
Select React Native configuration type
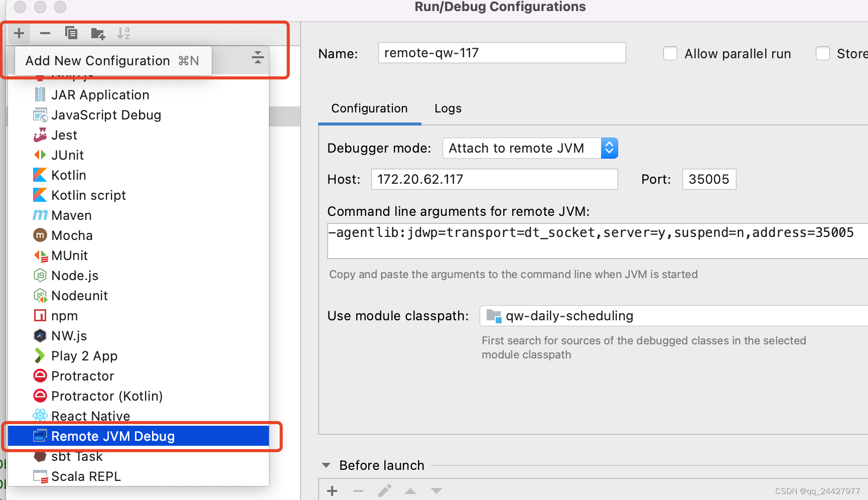pos(138,416)
